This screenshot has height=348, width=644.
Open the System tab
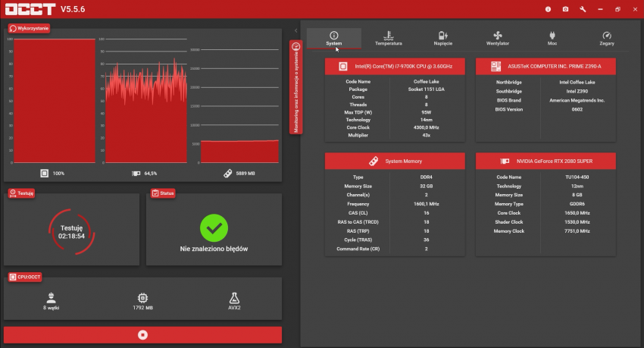334,39
